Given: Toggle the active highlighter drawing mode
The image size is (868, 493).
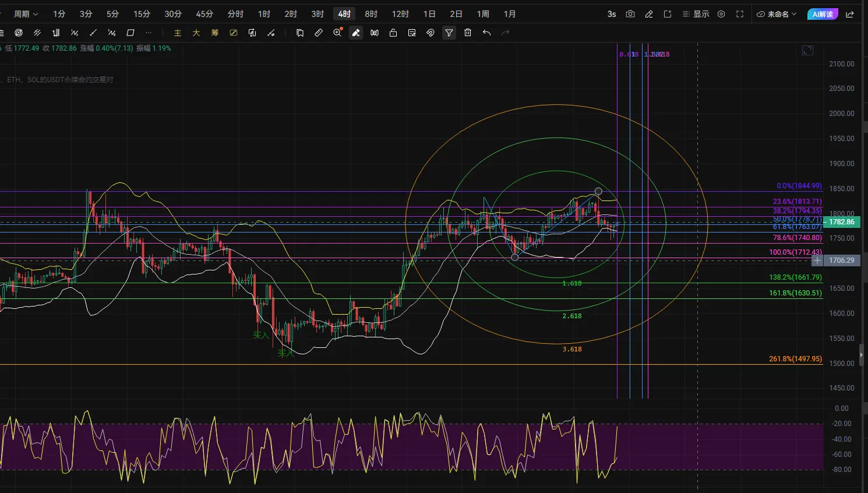Looking at the screenshot, I should 356,33.
